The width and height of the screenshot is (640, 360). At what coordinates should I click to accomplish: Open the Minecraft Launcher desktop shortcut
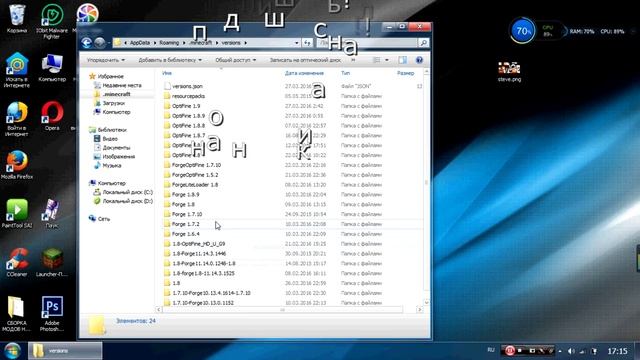(x=52, y=262)
